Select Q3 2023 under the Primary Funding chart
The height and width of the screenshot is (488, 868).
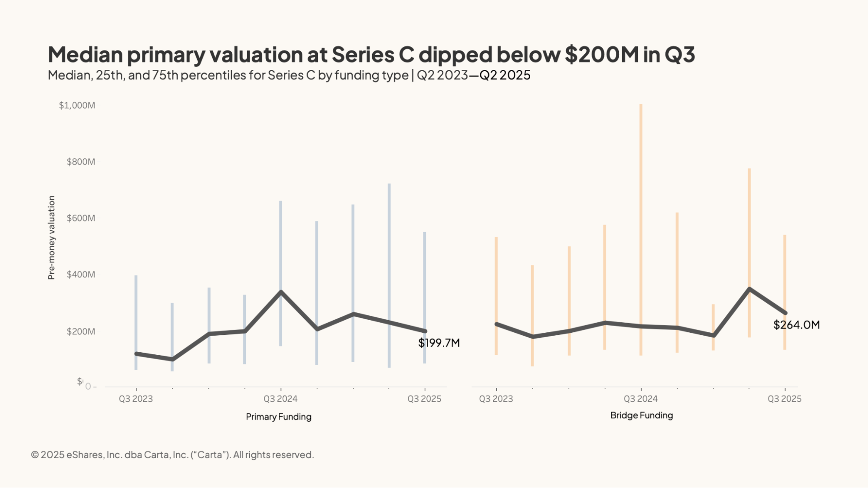pyautogui.click(x=136, y=399)
